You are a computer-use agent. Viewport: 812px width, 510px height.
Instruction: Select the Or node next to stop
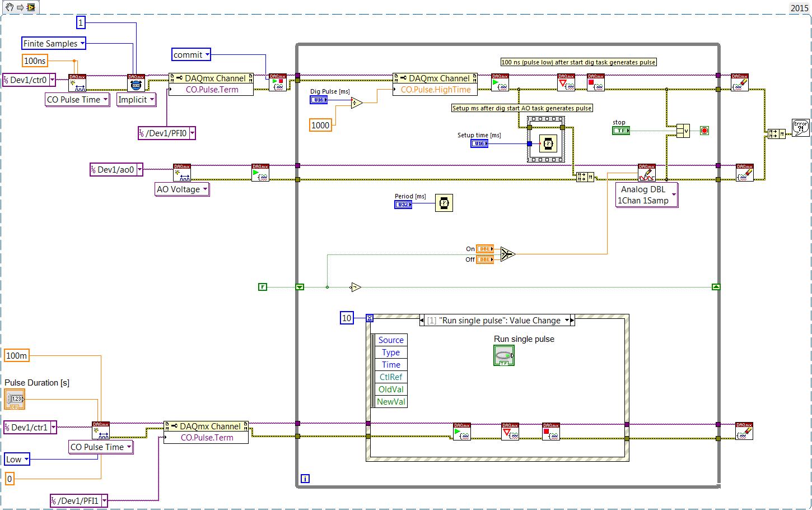(683, 131)
